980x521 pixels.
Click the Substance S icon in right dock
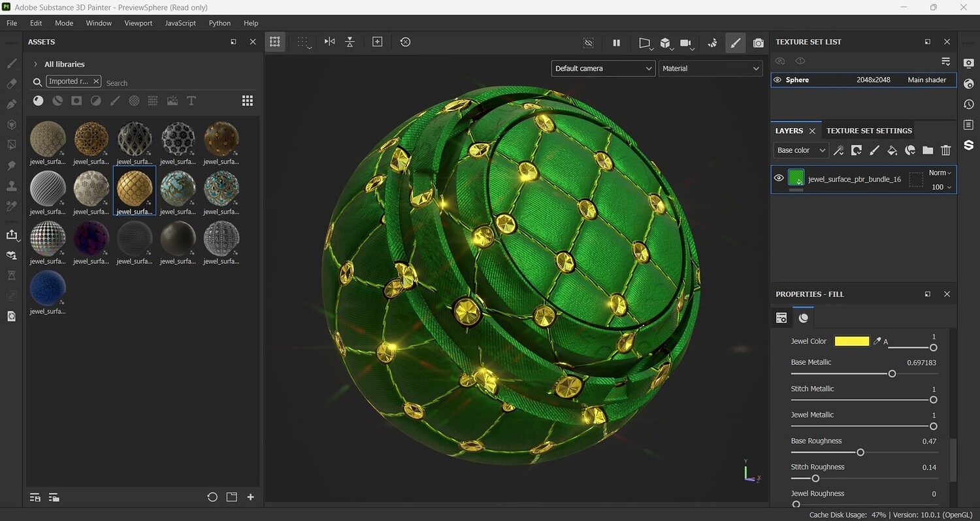pyautogui.click(x=968, y=144)
